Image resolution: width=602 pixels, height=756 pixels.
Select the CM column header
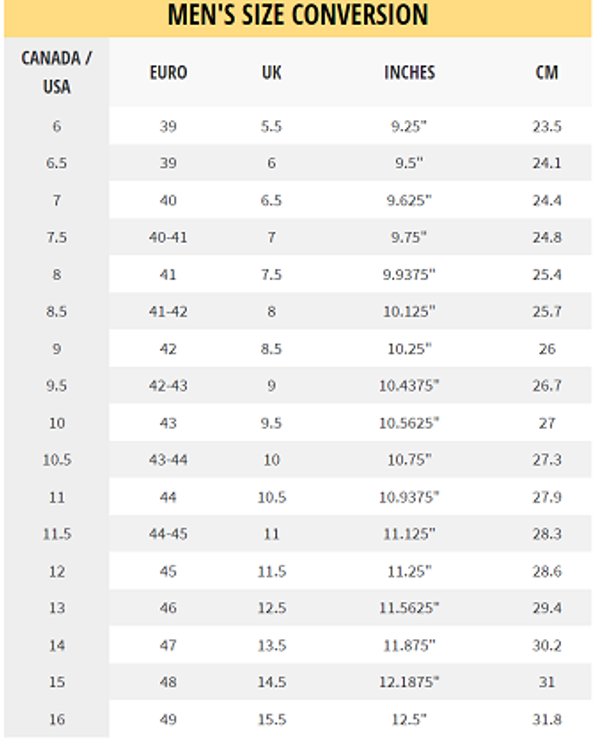[547, 72]
